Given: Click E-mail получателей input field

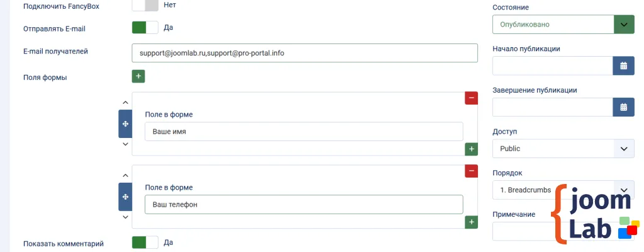Looking at the screenshot, I should pos(304,53).
